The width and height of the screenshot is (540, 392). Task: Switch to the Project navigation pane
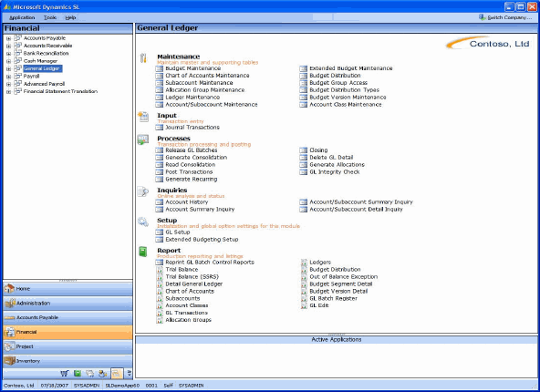[67, 346]
